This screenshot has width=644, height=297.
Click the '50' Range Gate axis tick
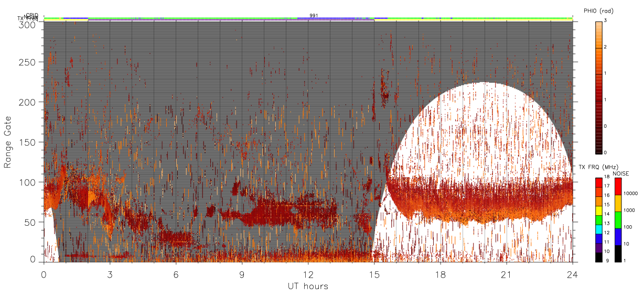[x=30, y=222]
